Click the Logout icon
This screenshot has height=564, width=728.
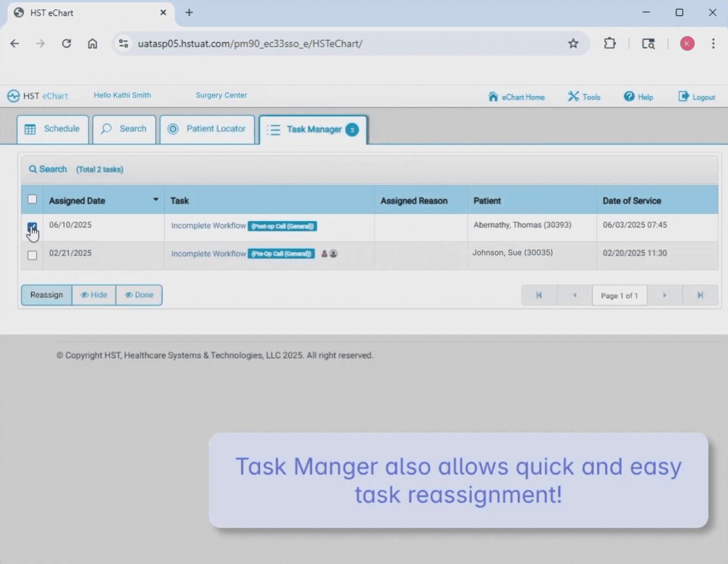684,96
